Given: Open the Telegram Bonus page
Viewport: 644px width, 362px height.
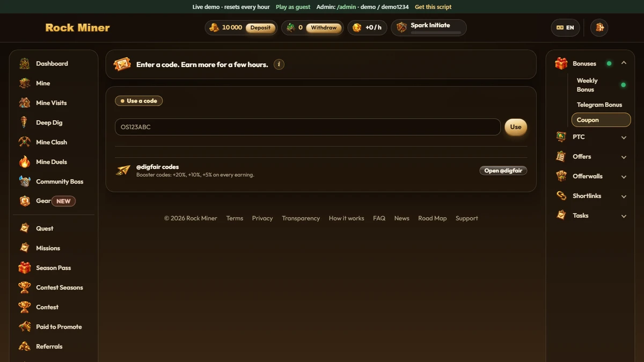Looking at the screenshot, I should point(601,105).
